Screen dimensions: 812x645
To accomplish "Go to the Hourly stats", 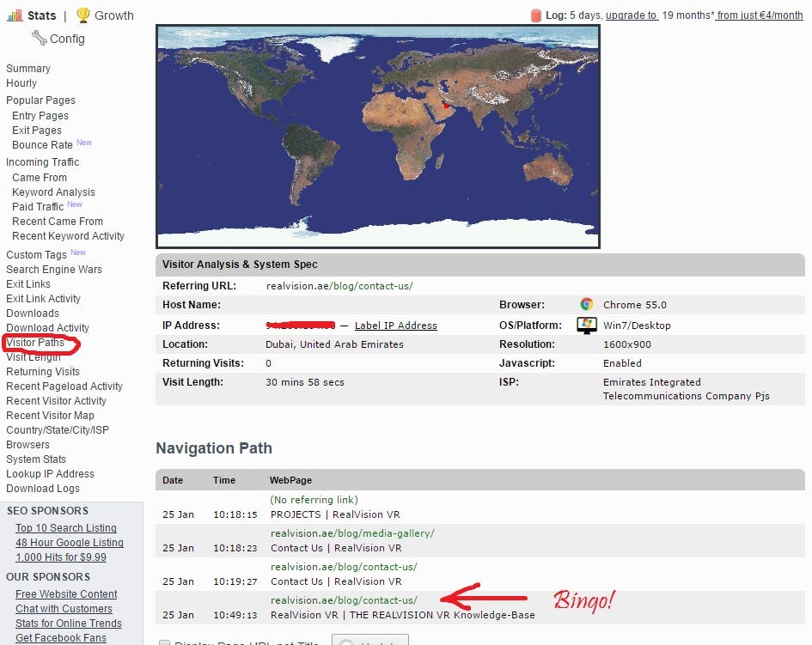I will coord(21,82).
